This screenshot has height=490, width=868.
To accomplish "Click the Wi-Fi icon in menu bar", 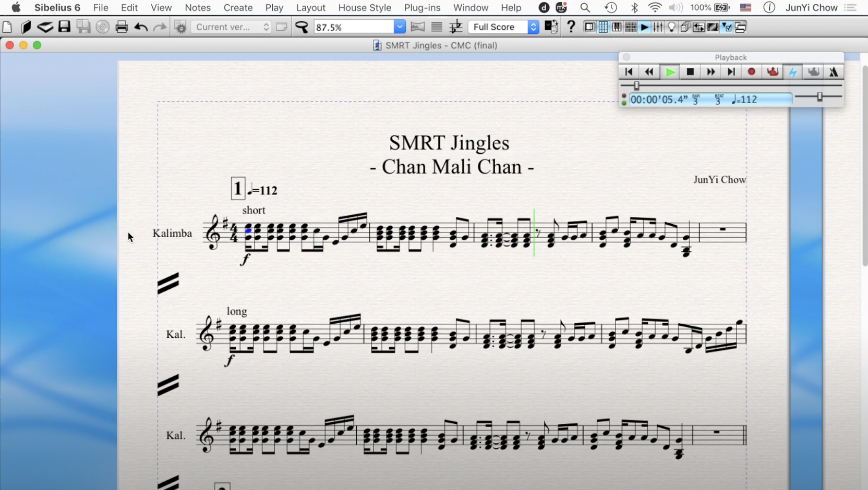I will point(655,8).
